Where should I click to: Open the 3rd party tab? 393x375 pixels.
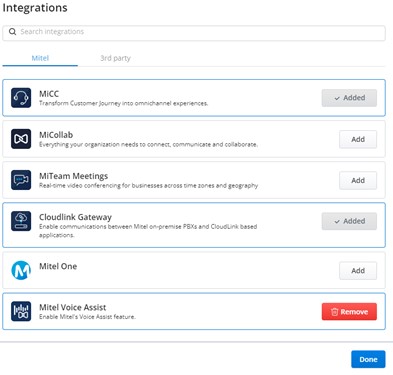115,58
